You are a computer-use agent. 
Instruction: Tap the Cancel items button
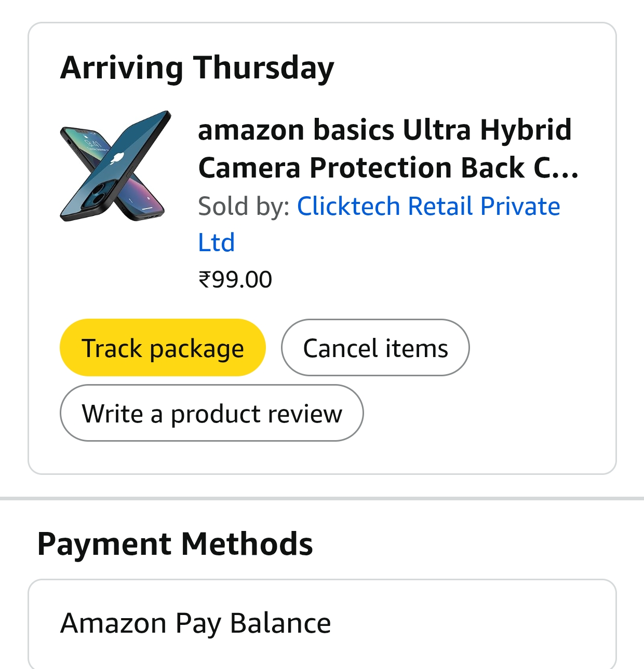(x=375, y=348)
